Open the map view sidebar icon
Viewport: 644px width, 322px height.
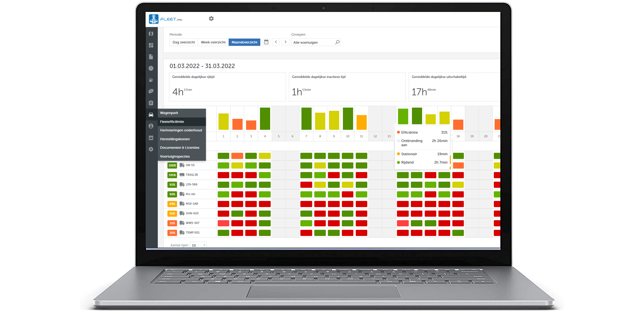click(x=151, y=34)
